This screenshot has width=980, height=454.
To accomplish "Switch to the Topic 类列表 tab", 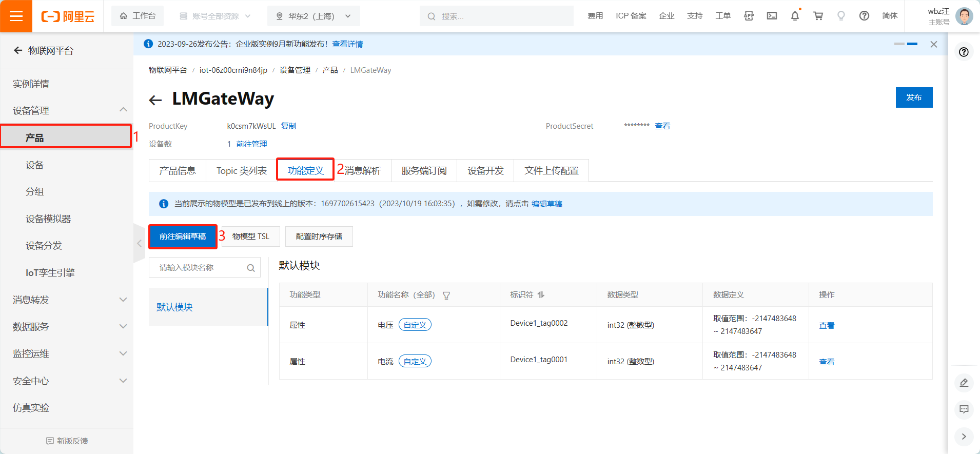I will click(242, 170).
